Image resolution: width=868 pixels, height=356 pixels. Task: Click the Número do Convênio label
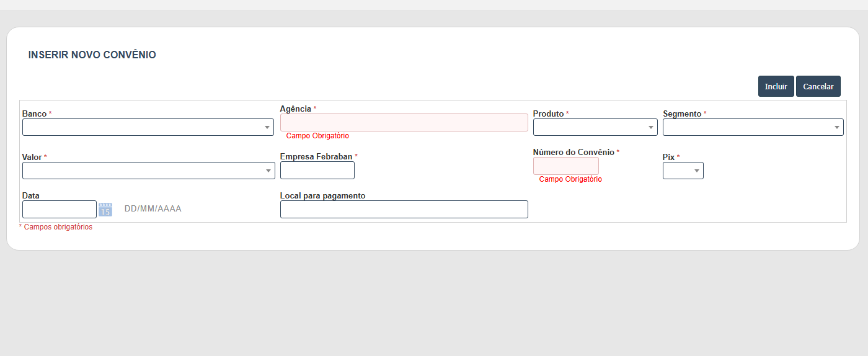(x=573, y=152)
